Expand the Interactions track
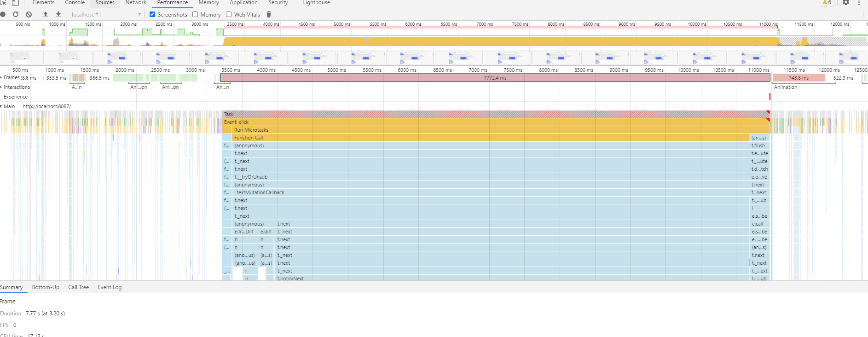The image size is (868, 337). (x=1, y=87)
